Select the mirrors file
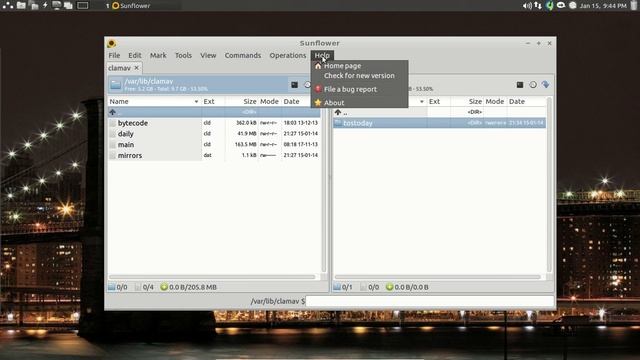 coord(214,156)
